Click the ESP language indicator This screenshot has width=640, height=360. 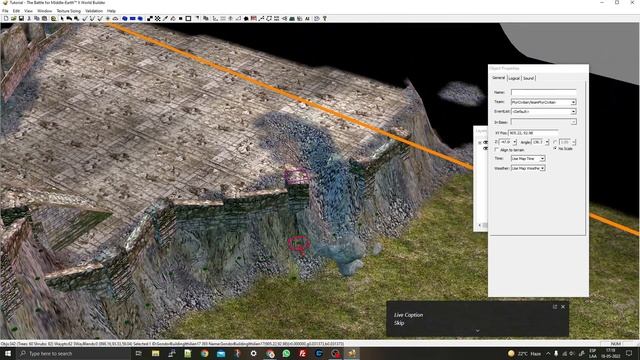tap(593, 353)
